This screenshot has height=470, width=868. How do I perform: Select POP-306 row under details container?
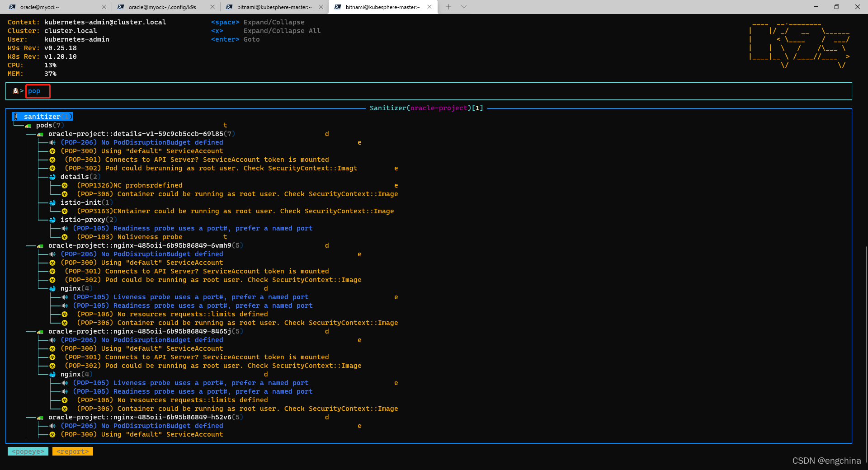[237, 194]
